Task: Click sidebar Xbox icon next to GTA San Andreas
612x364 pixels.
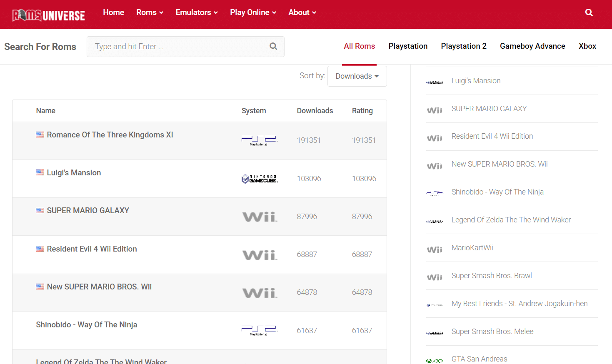Action: [x=435, y=361]
